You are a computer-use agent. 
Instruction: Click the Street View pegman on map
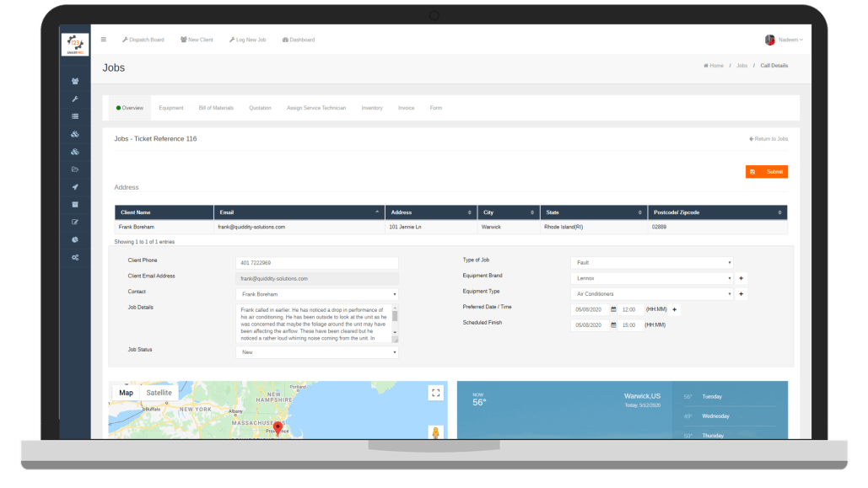[x=435, y=432]
